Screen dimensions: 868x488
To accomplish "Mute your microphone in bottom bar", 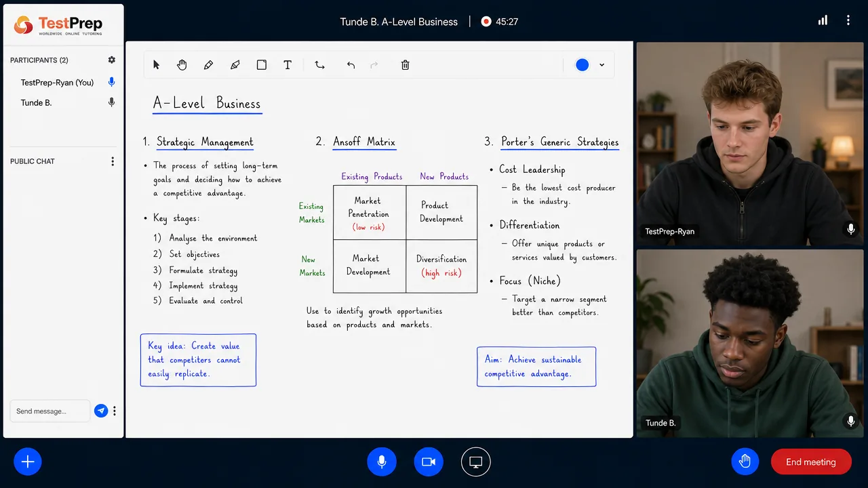I will coord(382,462).
